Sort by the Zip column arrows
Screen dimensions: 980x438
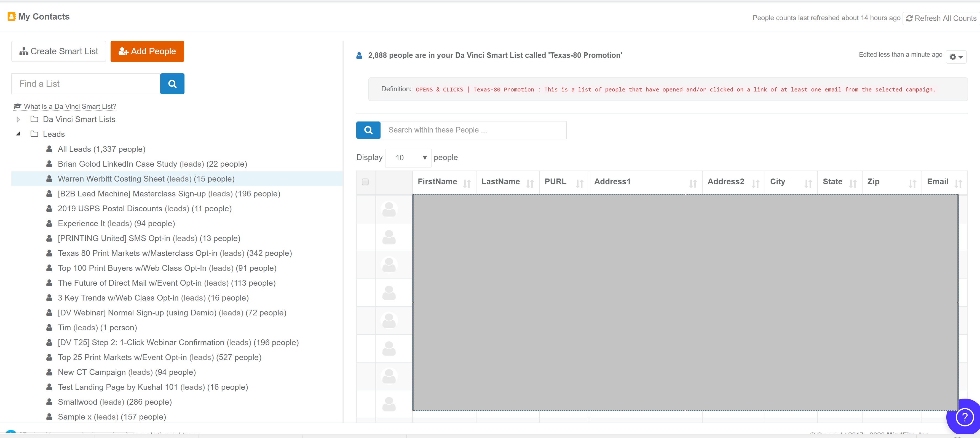click(912, 184)
